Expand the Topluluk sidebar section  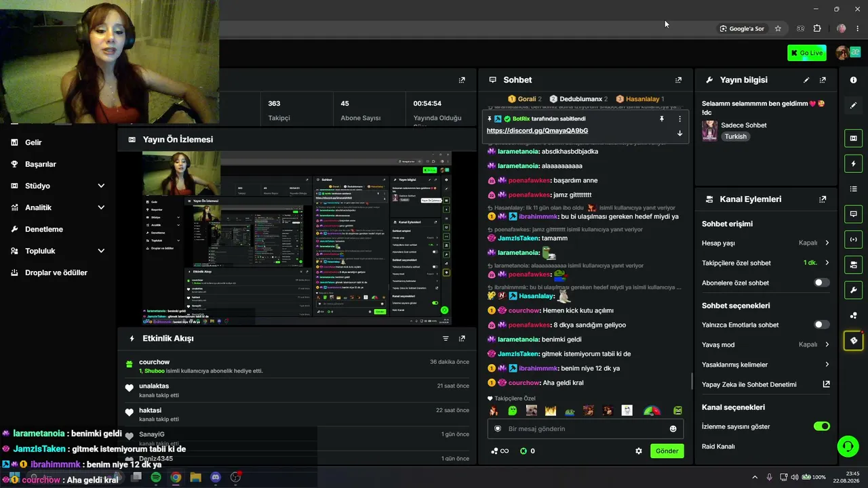58,251
